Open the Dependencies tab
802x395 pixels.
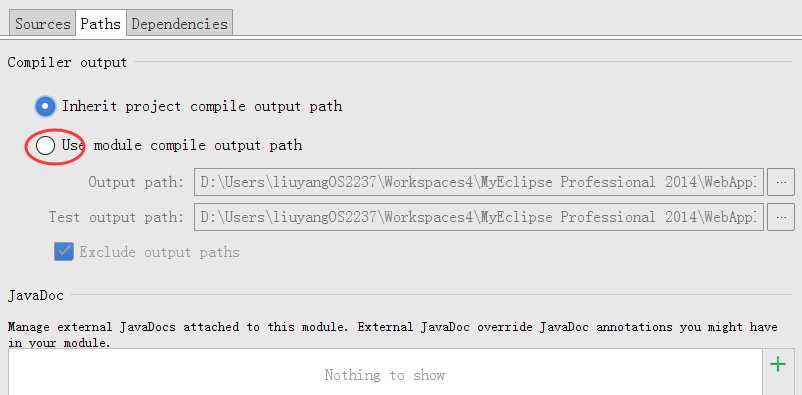180,24
